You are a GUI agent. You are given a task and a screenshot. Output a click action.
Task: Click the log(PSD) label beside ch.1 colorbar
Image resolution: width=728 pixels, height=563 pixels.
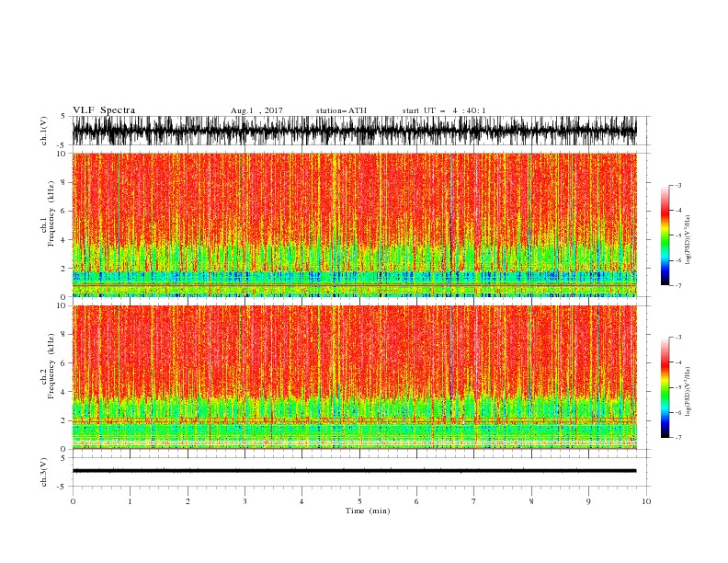(688, 240)
